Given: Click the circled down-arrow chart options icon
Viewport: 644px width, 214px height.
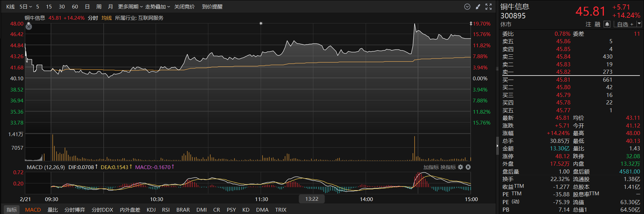Looking at the screenshot, I should point(467,6).
